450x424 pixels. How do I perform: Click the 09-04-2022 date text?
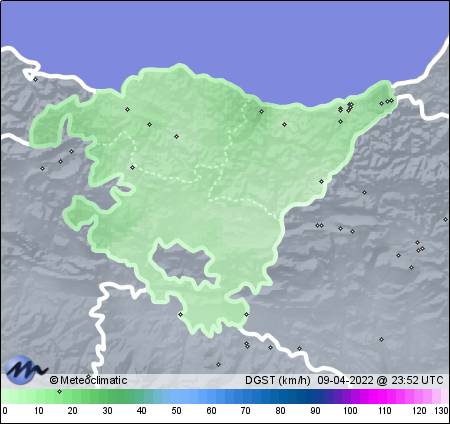(x=345, y=380)
